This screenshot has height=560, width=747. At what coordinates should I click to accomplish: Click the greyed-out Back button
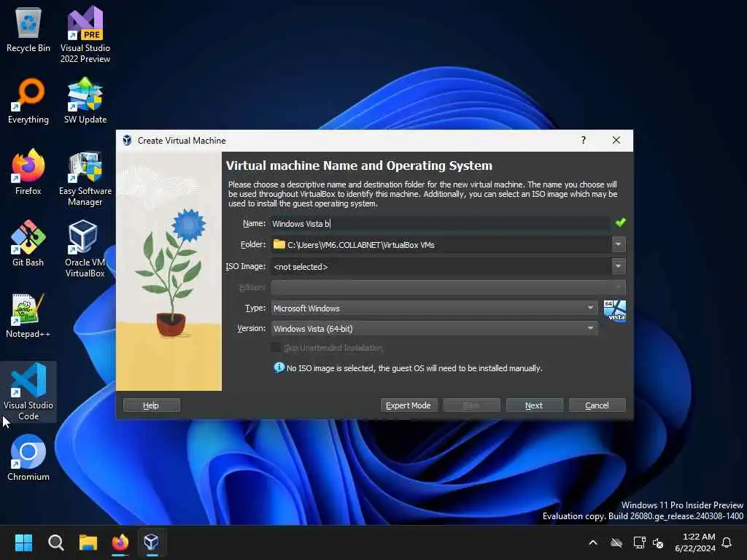coord(471,405)
